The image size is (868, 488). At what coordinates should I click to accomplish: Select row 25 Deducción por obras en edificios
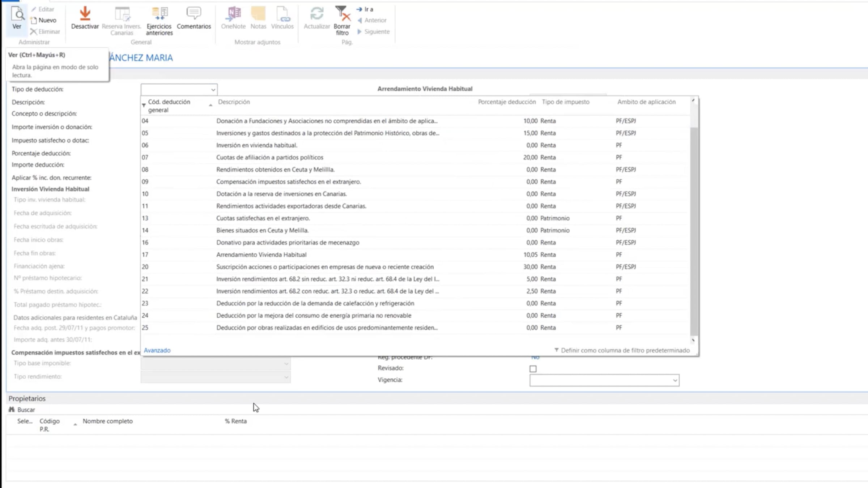(415, 328)
